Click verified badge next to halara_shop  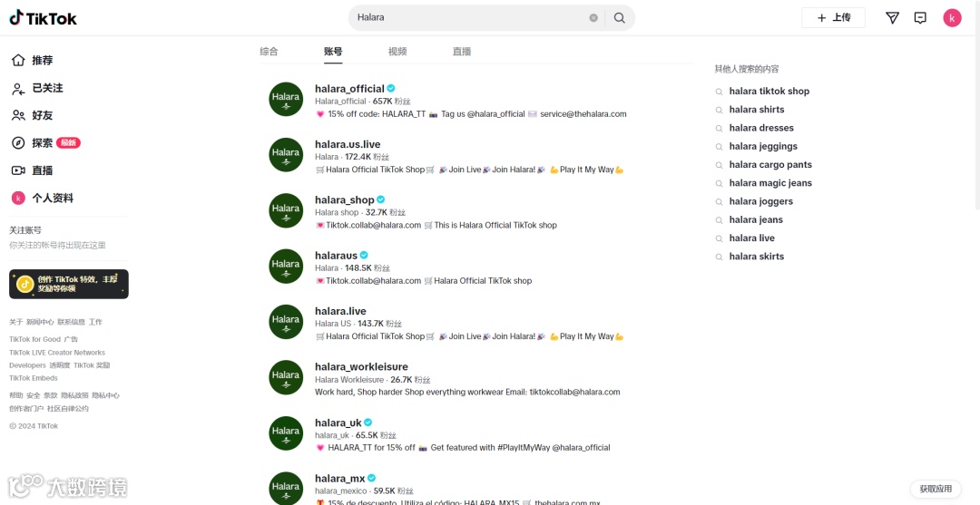380,199
